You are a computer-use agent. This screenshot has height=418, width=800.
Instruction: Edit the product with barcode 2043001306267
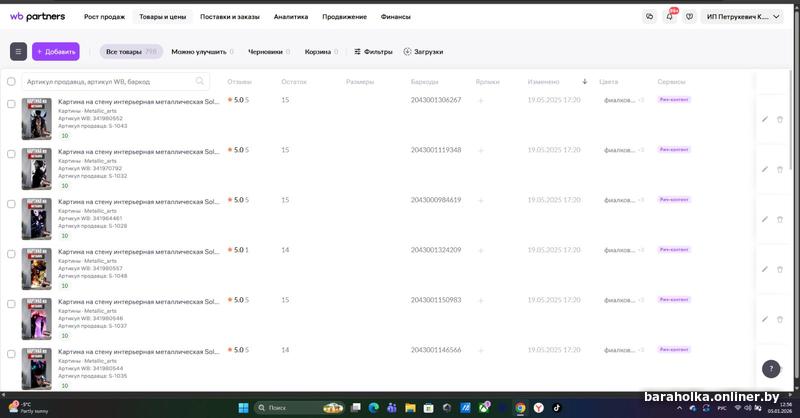pyautogui.click(x=765, y=119)
